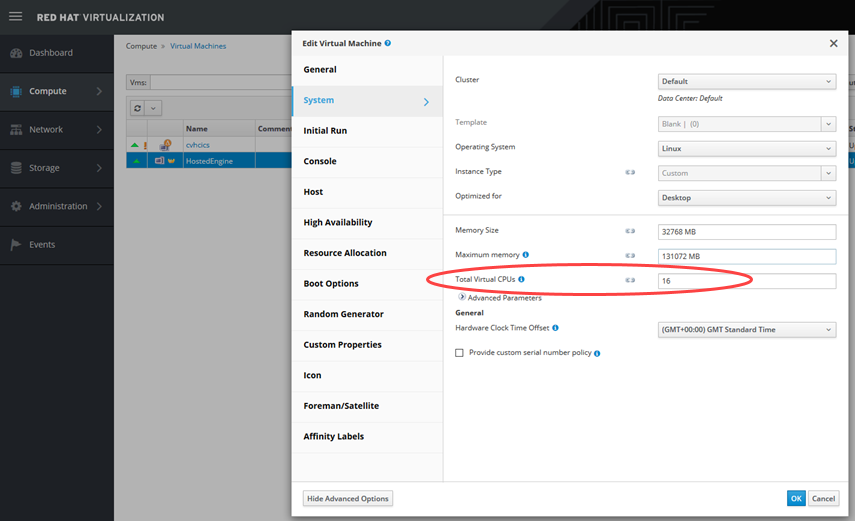This screenshot has height=521, width=855.
Task: Click the Events flag icon
Action: point(16,244)
